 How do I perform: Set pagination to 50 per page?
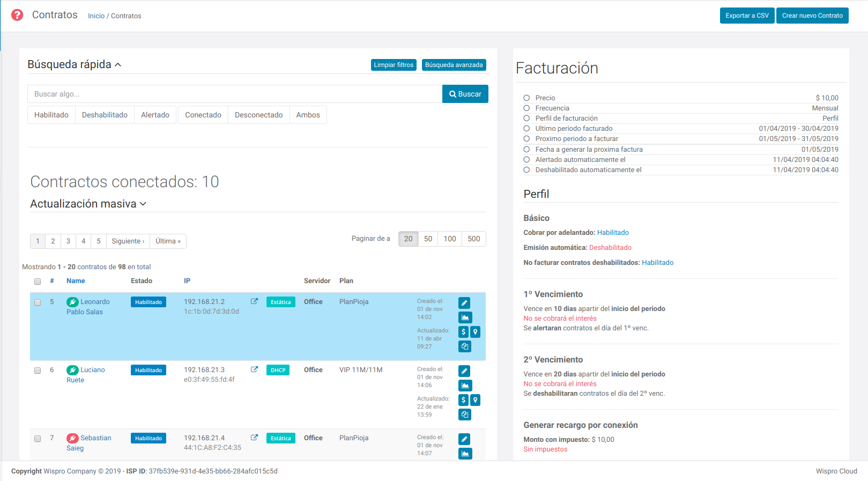pos(428,239)
